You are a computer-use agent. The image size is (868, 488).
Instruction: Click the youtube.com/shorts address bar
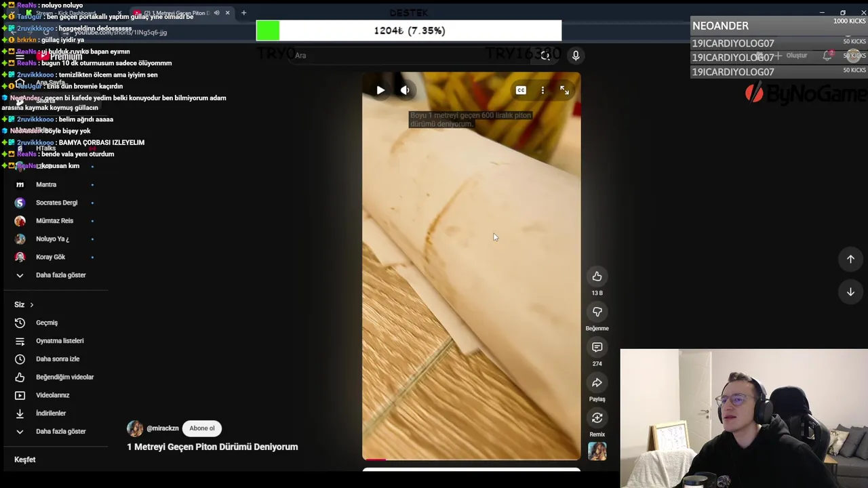point(121,32)
